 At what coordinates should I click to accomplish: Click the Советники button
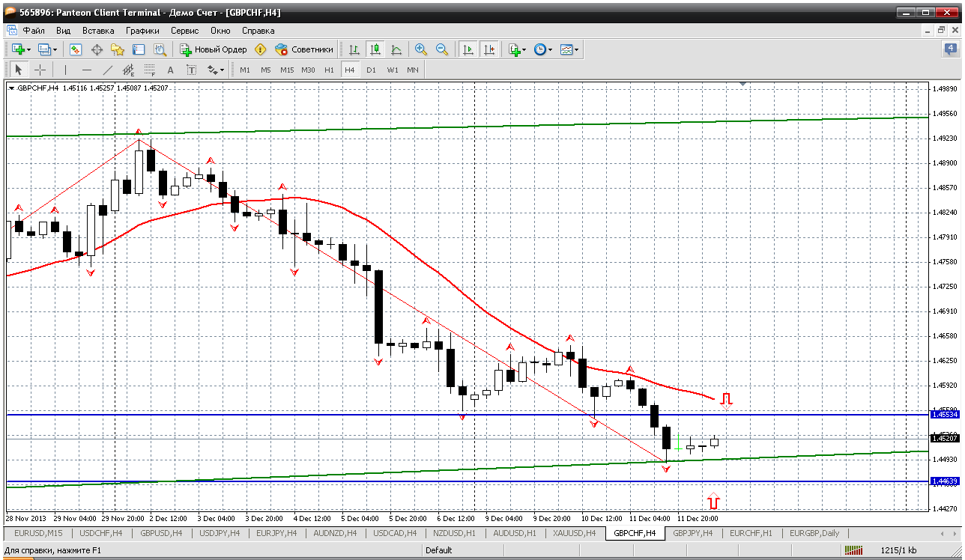pyautogui.click(x=303, y=49)
